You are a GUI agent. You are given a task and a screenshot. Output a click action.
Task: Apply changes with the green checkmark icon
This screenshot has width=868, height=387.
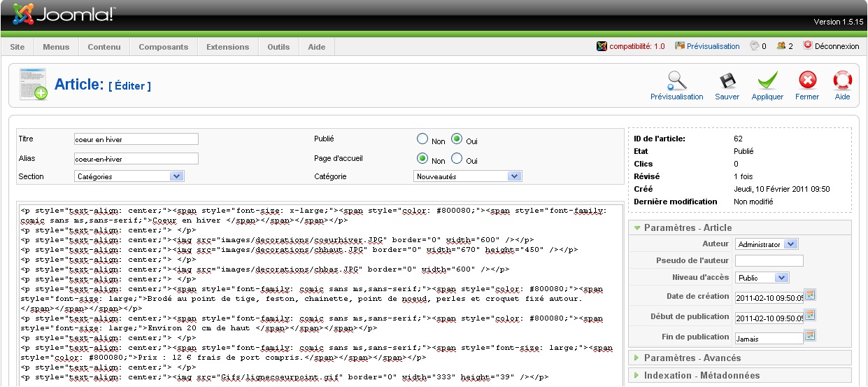[767, 80]
